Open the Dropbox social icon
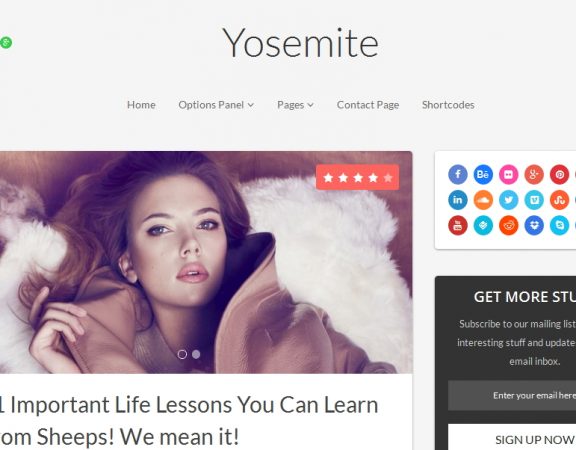Image resolution: width=576 pixels, height=450 pixels. click(x=534, y=225)
